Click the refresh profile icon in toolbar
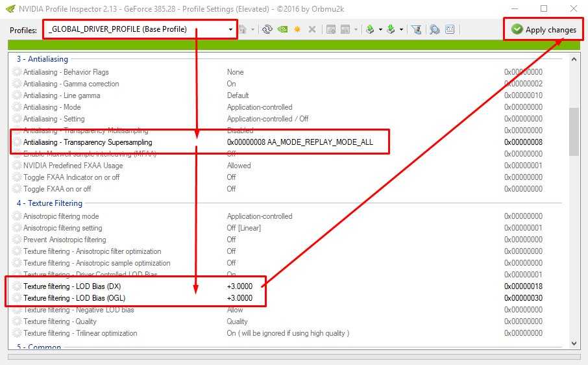Viewport: 588px width, 365px height. click(267, 30)
